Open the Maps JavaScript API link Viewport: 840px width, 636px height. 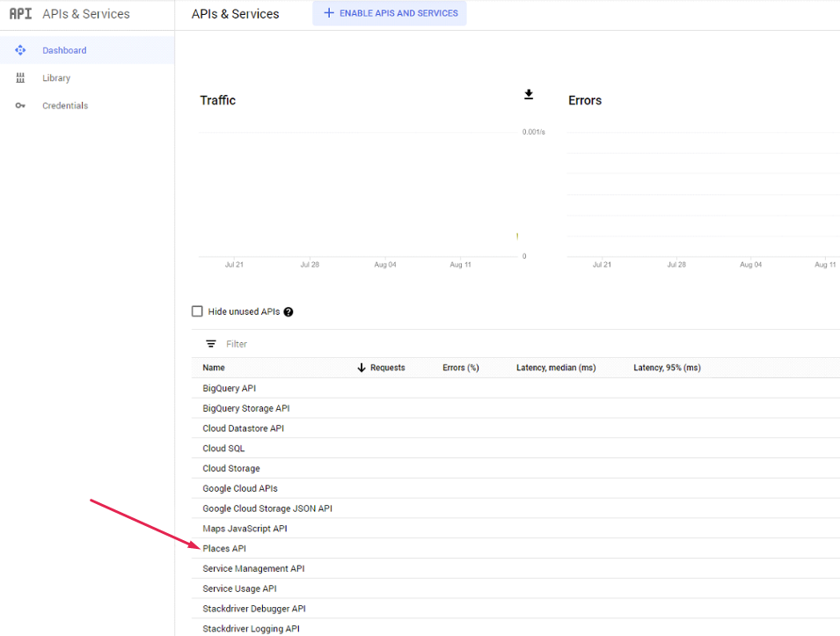[x=245, y=529]
